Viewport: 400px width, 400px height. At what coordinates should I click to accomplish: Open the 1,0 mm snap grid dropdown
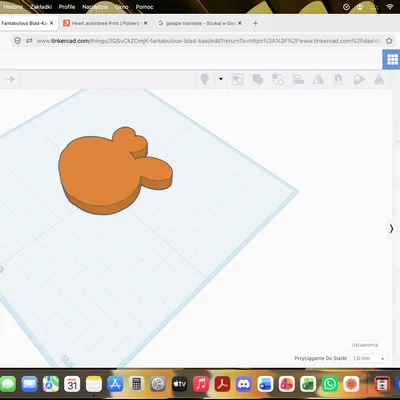(369, 358)
